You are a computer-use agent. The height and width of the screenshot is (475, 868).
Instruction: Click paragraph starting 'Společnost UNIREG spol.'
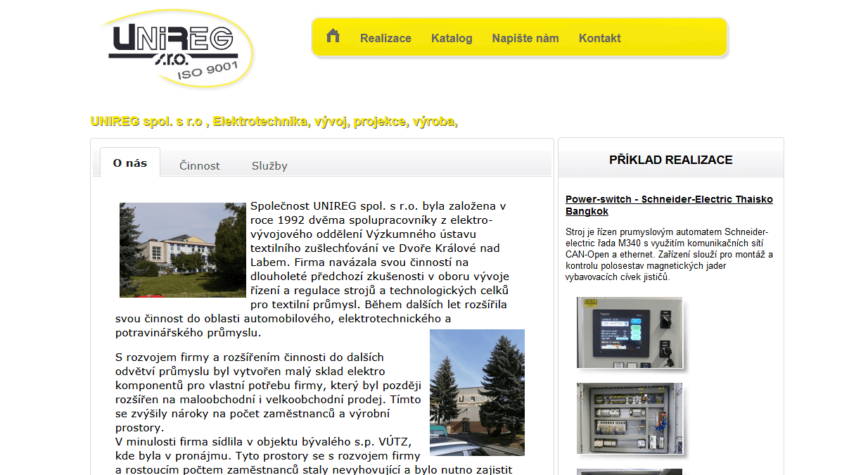pos(313,269)
